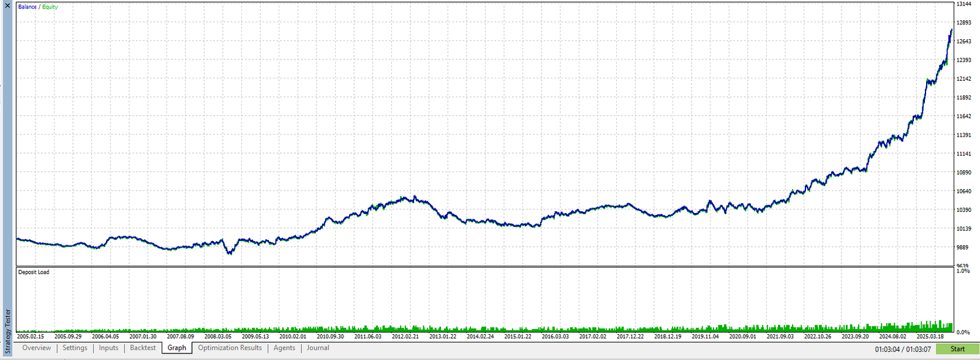Screen dimensions: 980x360
Task: Click the green Start button
Action: tap(957, 349)
